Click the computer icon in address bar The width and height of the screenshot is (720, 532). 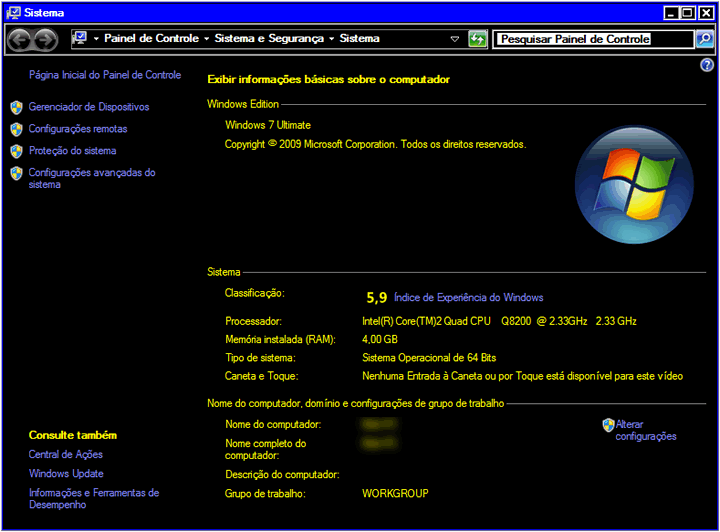pyautogui.click(x=81, y=38)
